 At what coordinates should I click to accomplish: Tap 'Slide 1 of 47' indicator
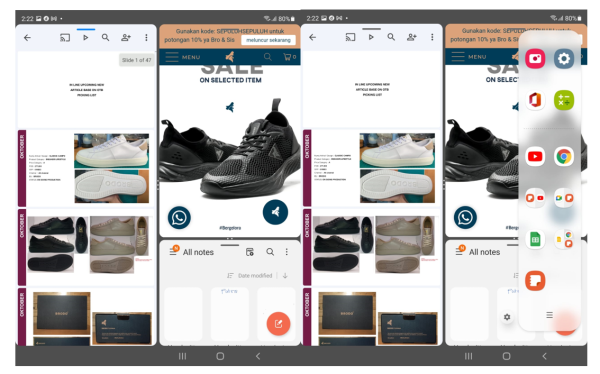[137, 60]
